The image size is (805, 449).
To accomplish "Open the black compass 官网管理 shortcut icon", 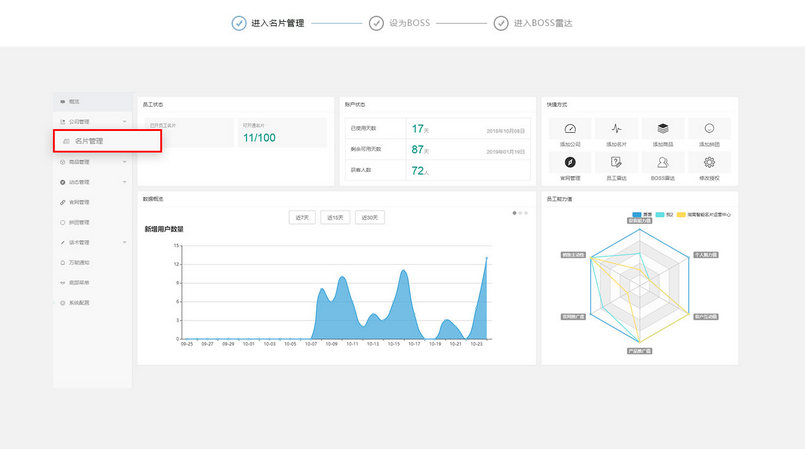I will pos(570,162).
